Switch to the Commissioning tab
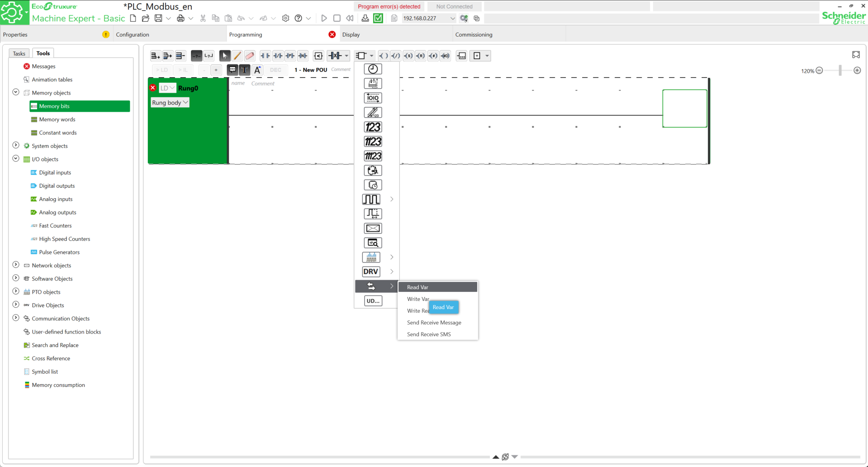868x467 pixels. click(474, 34)
